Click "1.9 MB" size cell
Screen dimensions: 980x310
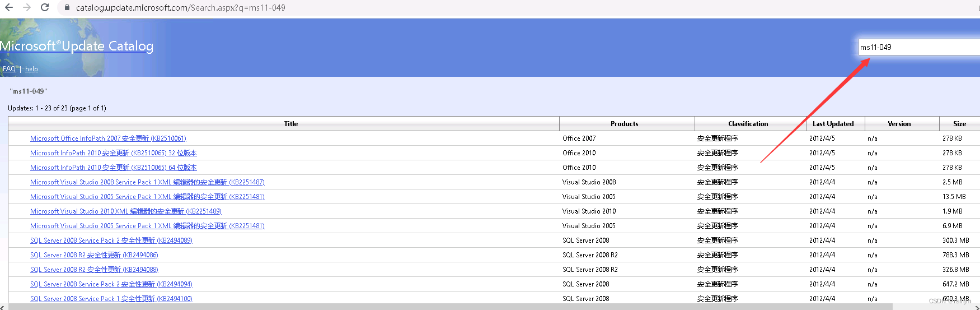pyautogui.click(x=952, y=211)
